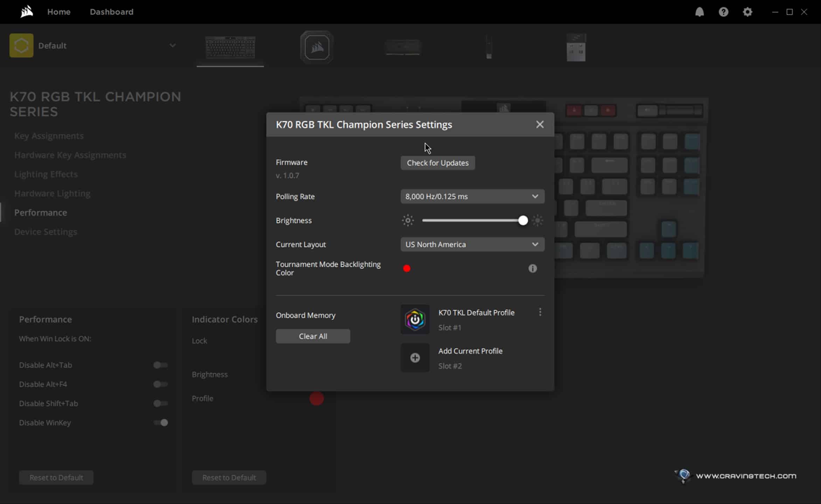This screenshot has width=821, height=504.
Task: Show Tournament Mode info icon
Action: [x=533, y=268]
